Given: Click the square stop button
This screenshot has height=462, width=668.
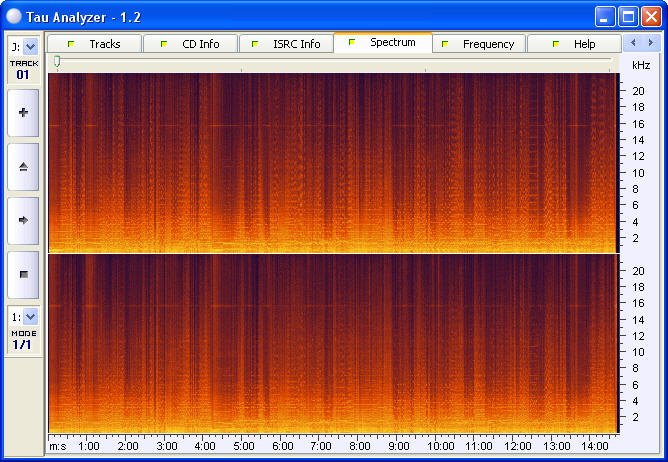Looking at the screenshot, I should [x=23, y=274].
